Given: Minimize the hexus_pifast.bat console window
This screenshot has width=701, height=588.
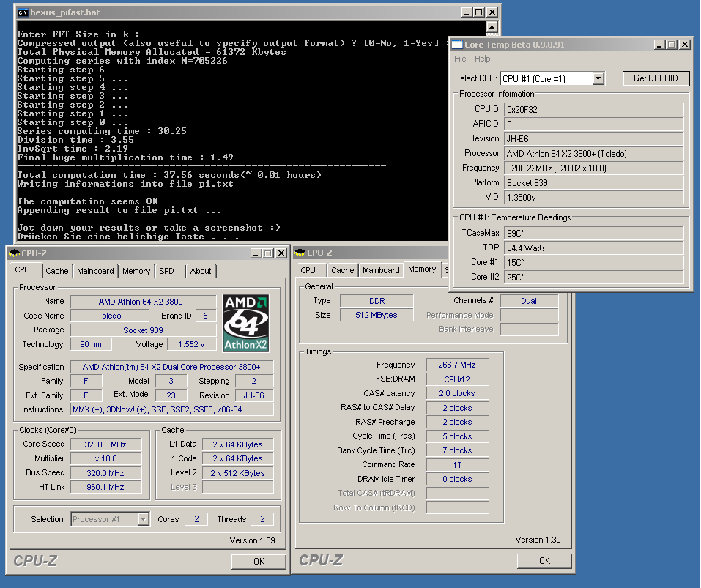Looking at the screenshot, I should [467, 12].
